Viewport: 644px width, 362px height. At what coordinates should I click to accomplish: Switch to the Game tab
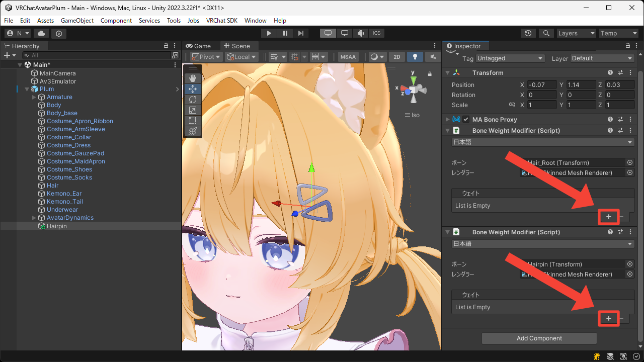[x=200, y=45]
